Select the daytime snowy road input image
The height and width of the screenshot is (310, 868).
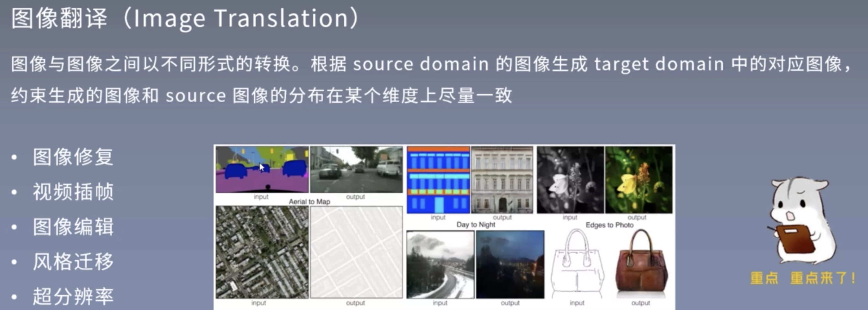point(440,264)
